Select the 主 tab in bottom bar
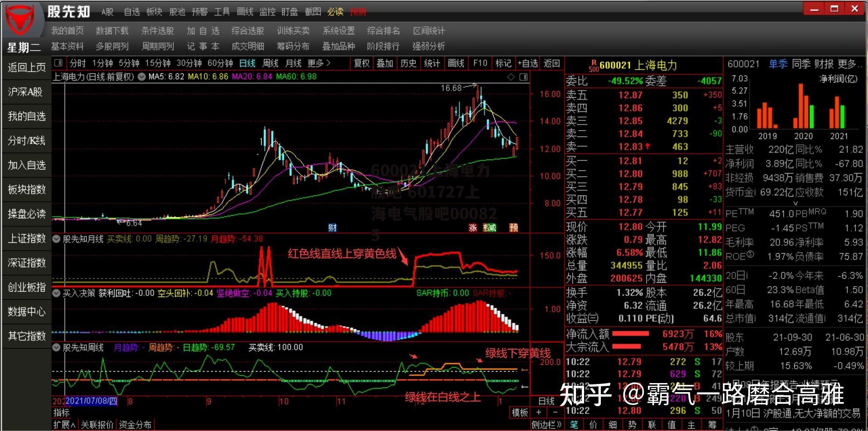868x431 pixels. click(691, 425)
